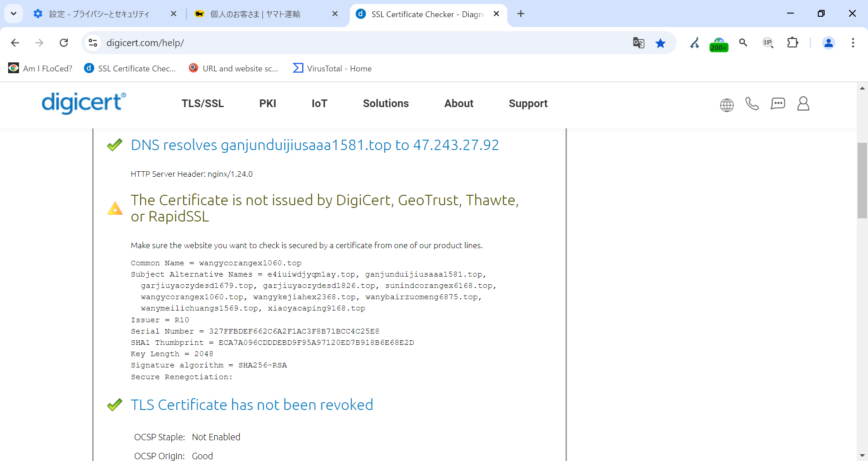Open the PKI navigation menu
Viewport: 868px width, 461px height.
pyautogui.click(x=268, y=103)
